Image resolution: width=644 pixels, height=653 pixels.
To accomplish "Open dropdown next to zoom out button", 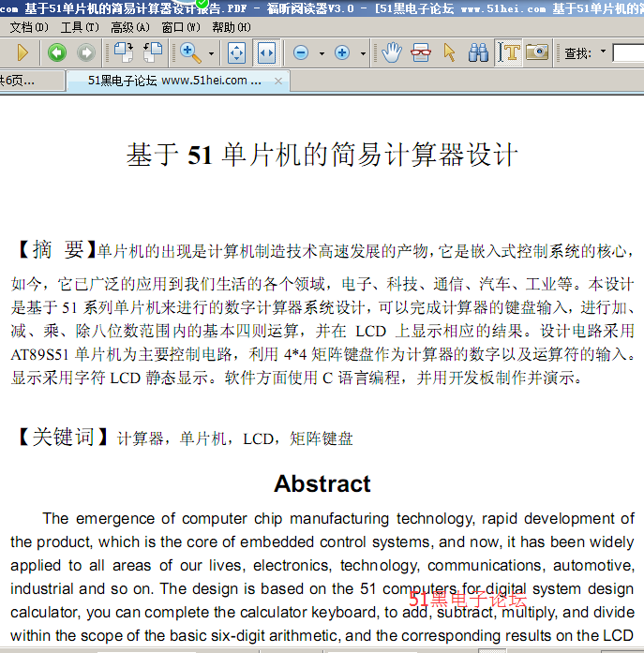I will tap(322, 53).
